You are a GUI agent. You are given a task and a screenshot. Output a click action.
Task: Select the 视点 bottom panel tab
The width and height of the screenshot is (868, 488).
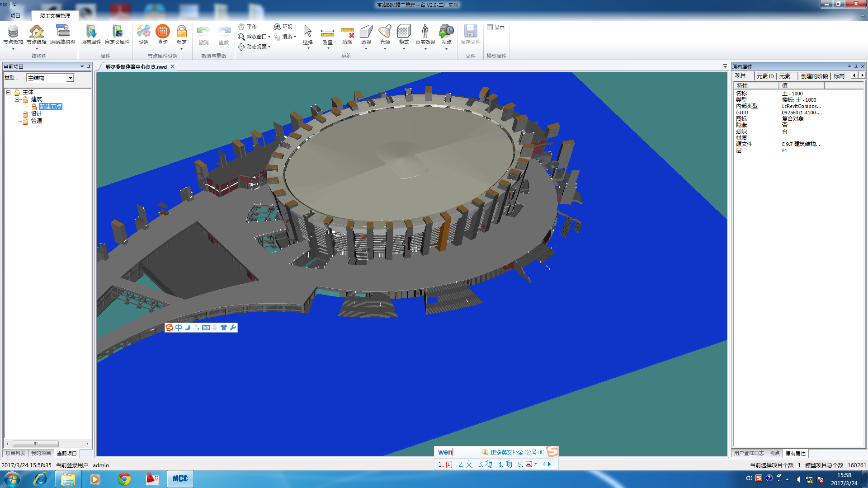[x=775, y=453]
